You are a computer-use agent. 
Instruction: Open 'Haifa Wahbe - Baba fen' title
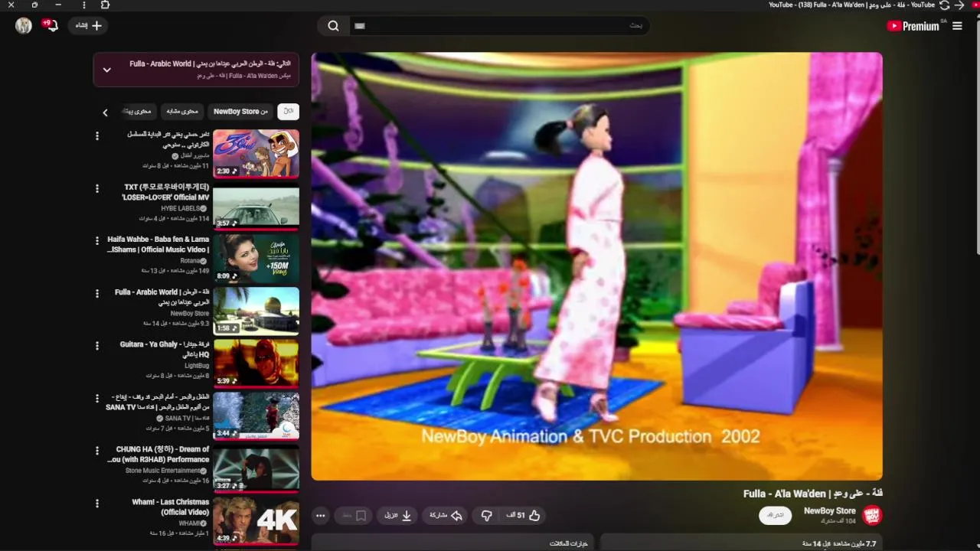(158, 245)
